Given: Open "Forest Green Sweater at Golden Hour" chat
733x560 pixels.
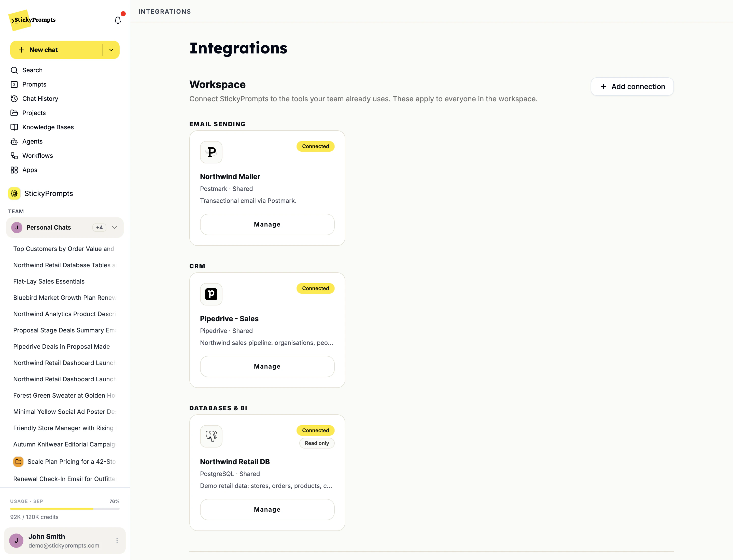Looking at the screenshot, I should tap(65, 395).
